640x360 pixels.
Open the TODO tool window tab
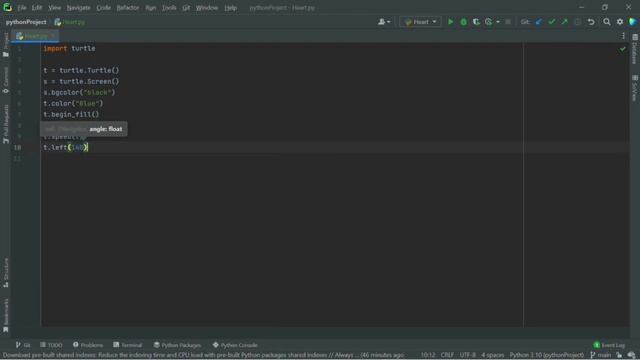click(x=51, y=345)
